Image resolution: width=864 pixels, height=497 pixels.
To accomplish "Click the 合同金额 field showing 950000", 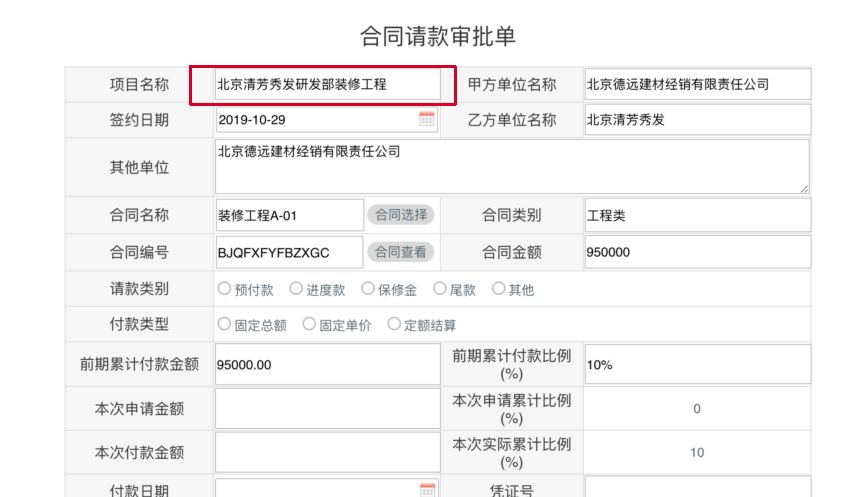I will click(697, 251).
